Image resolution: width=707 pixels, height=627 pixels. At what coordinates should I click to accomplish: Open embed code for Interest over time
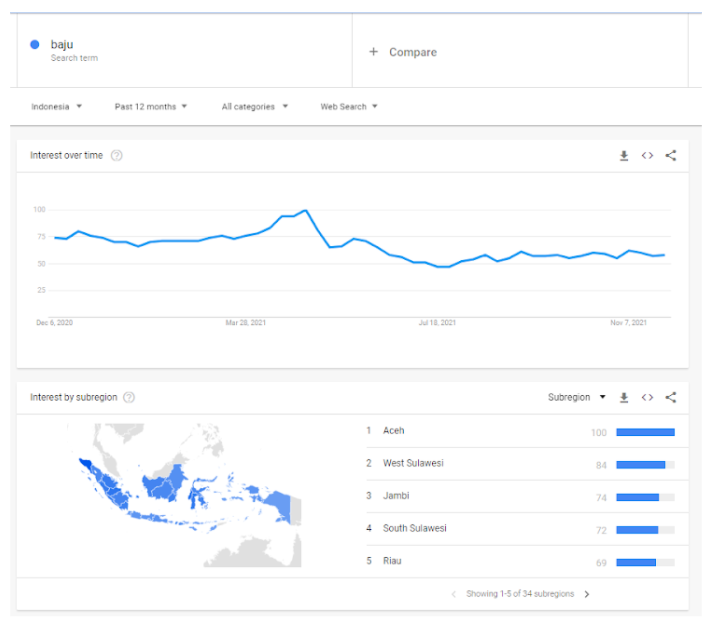647,156
